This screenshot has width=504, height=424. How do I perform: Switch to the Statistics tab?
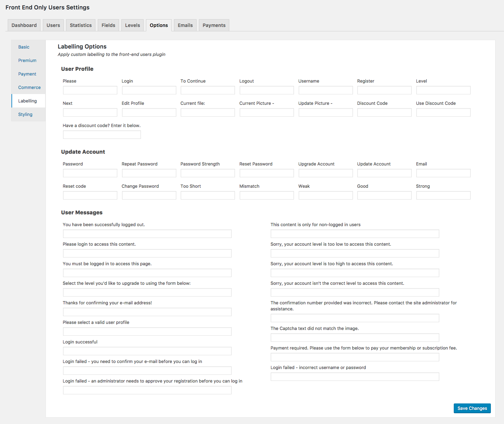pyautogui.click(x=81, y=25)
